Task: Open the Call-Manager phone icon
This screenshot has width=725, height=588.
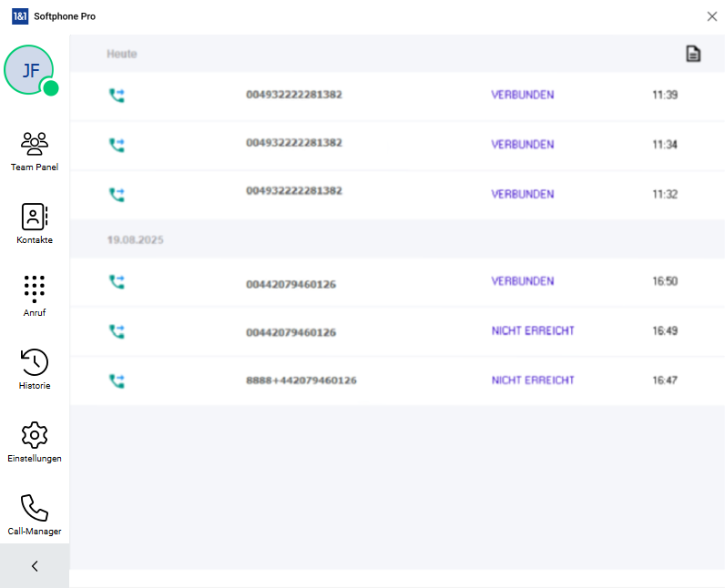Action: click(34, 507)
